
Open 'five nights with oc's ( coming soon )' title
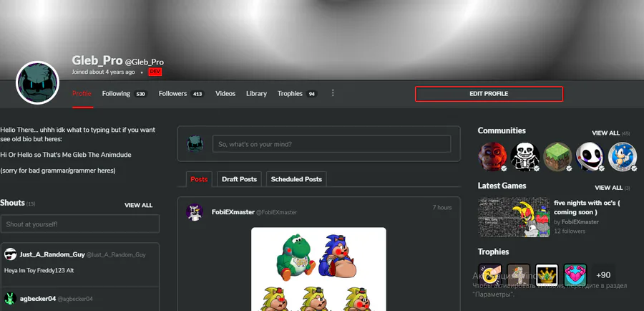click(587, 207)
